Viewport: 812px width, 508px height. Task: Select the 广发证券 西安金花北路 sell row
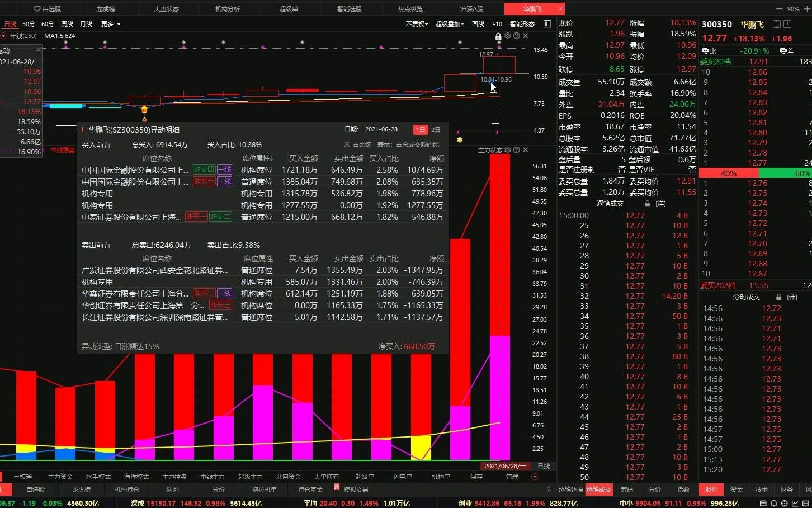pos(263,270)
